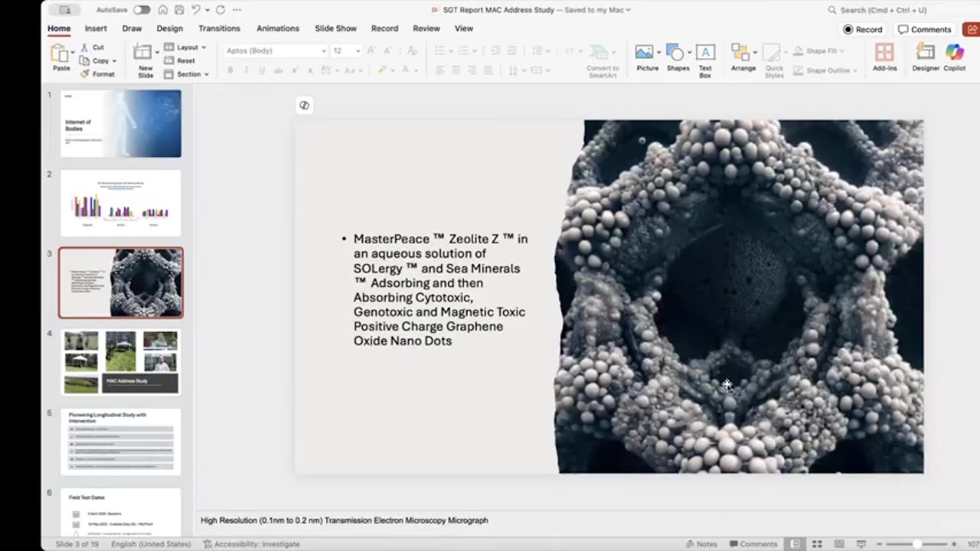Screen dimensions: 980x551
Task: Click the Home icon in title bar
Action: coord(163,10)
